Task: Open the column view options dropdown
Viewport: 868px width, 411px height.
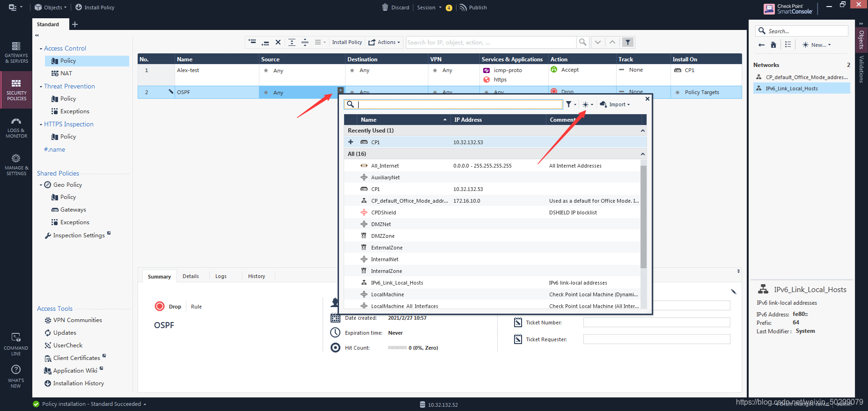Action: click(x=320, y=42)
